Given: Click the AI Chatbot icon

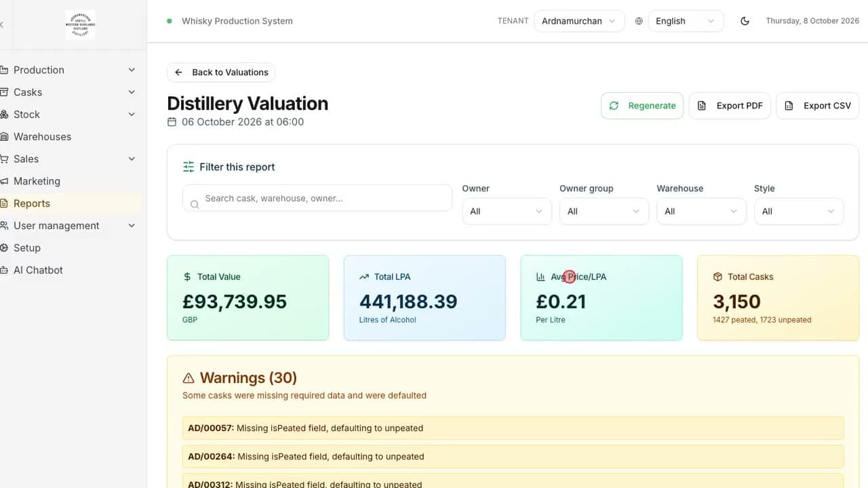Looking at the screenshot, I should (x=3, y=270).
